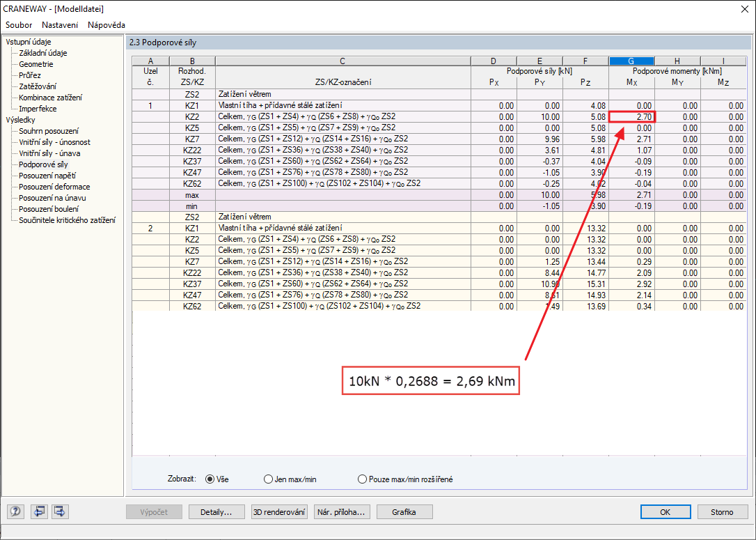756x540 pixels.
Task: Cancel with the Storno button
Action: (x=722, y=512)
